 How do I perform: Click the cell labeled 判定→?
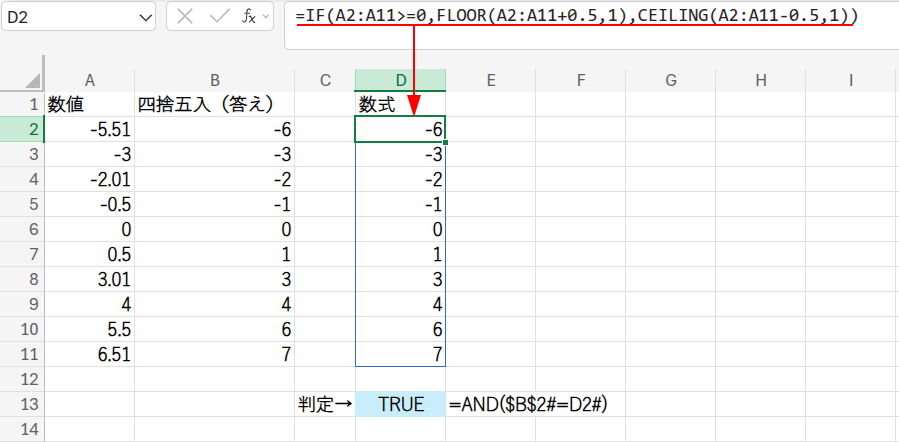[x=325, y=405]
